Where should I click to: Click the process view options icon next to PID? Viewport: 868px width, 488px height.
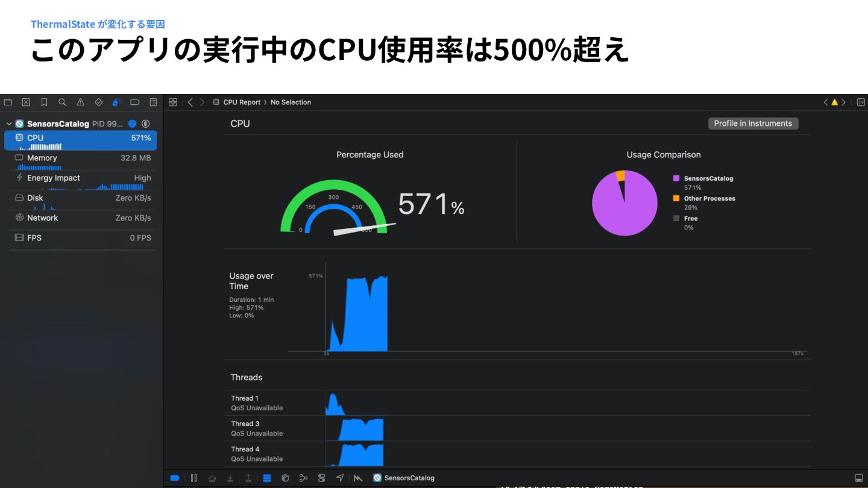tap(146, 124)
